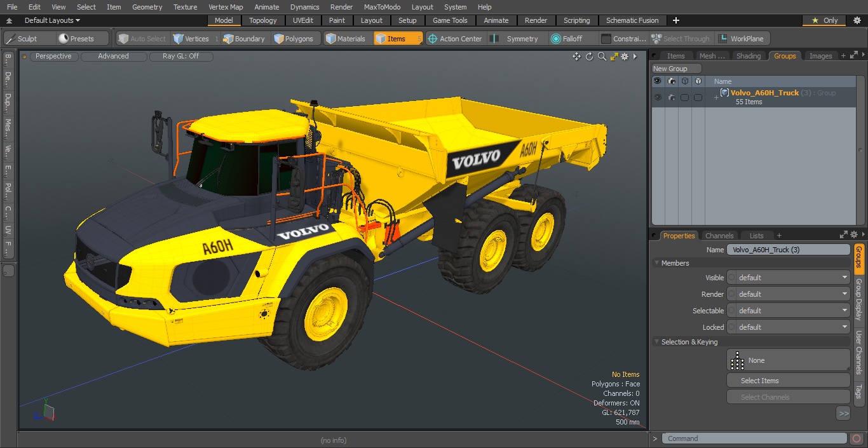The width and height of the screenshot is (868, 448).
Task: Click the Advanced shading style button
Action: click(113, 57)
